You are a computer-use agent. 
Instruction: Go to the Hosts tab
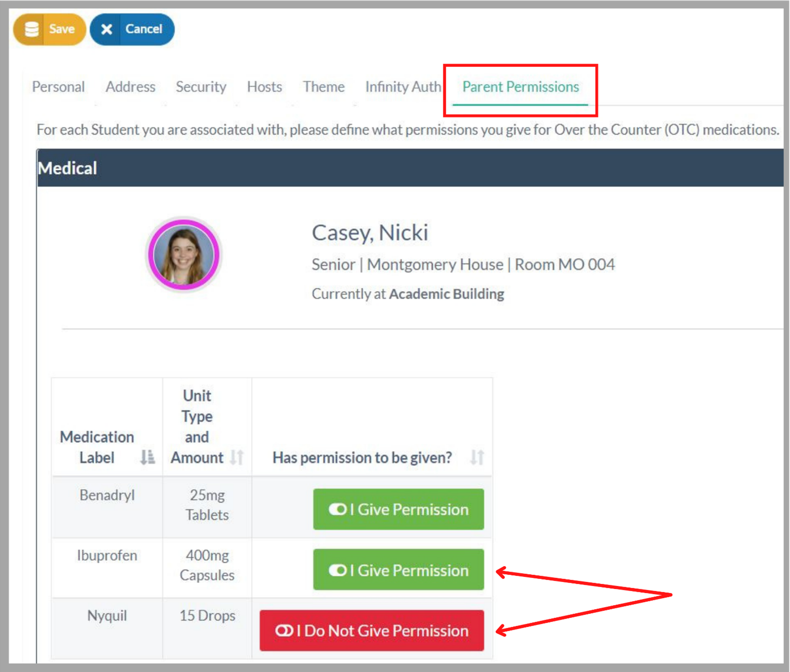pyautogui.click(x=264, y=87)
